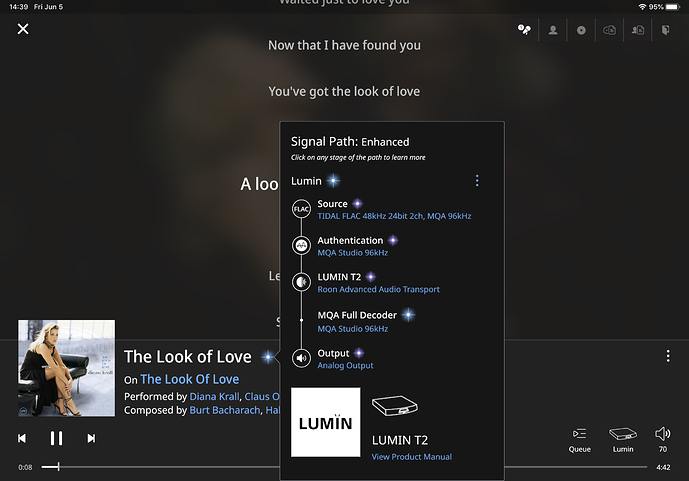Open MQA Studio 96kHz under MQA Full Decoder
The height and width of the screenshot is (481, 689).
coord(352,329)
